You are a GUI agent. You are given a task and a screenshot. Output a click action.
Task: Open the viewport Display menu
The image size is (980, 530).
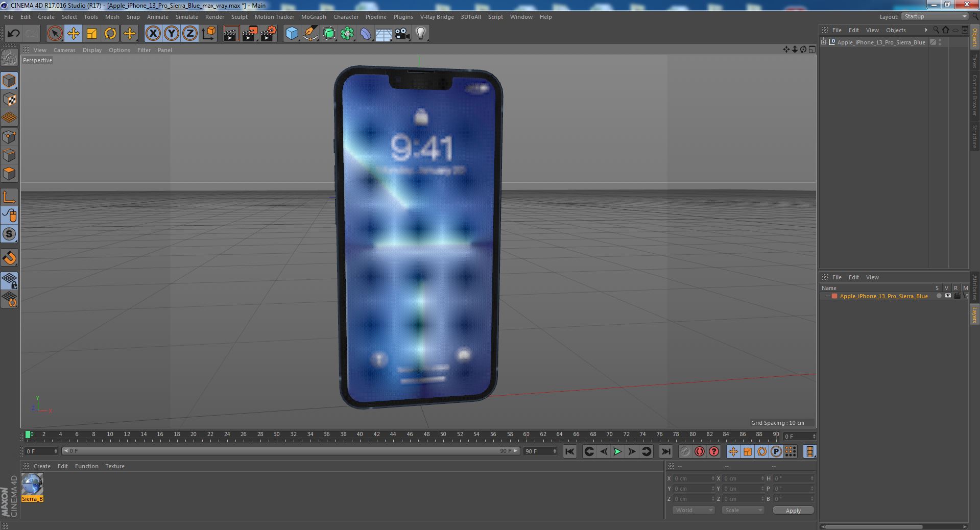[92, 50]
